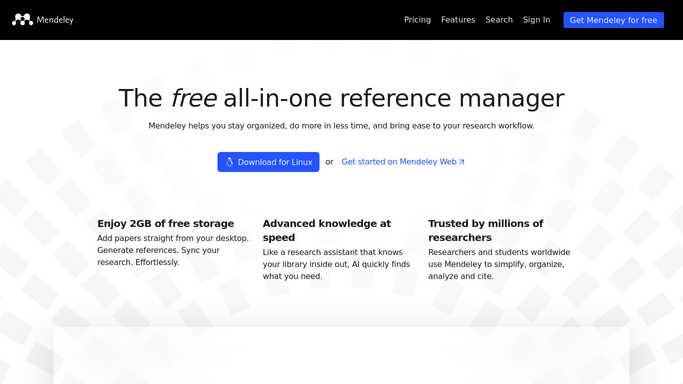Click Get Mendeley for free button
The image size is (683, 384).
coord(613,20)
